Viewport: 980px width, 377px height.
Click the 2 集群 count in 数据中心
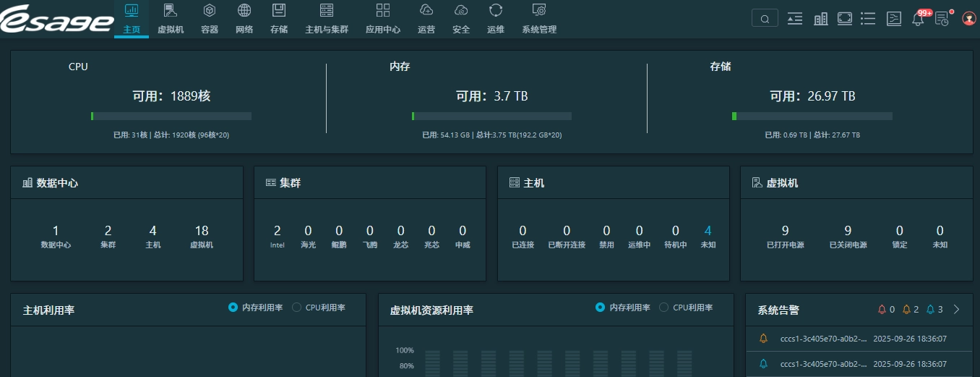pos(108,231)
